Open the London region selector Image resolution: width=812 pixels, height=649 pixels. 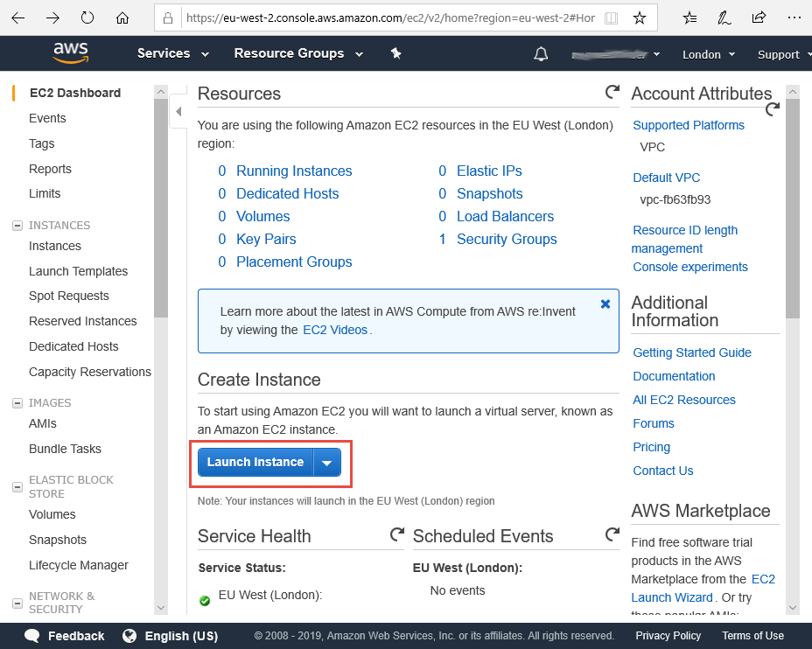[x=709, y=54]
